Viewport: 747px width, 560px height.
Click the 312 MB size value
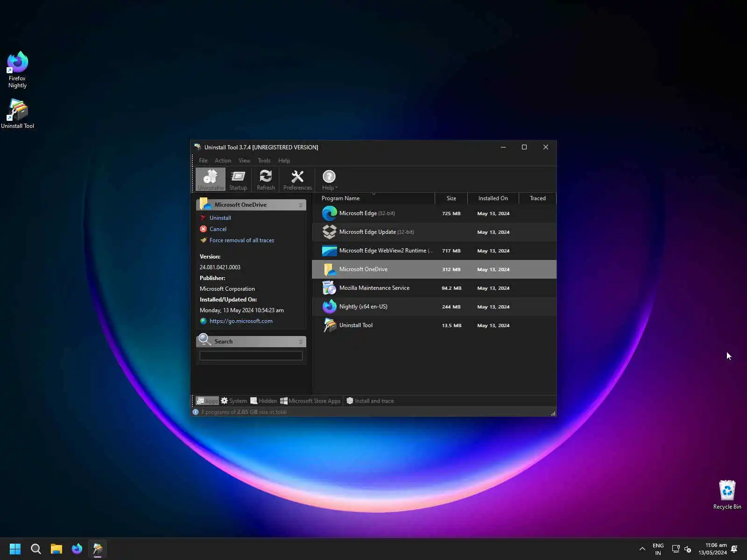[451, 270]
